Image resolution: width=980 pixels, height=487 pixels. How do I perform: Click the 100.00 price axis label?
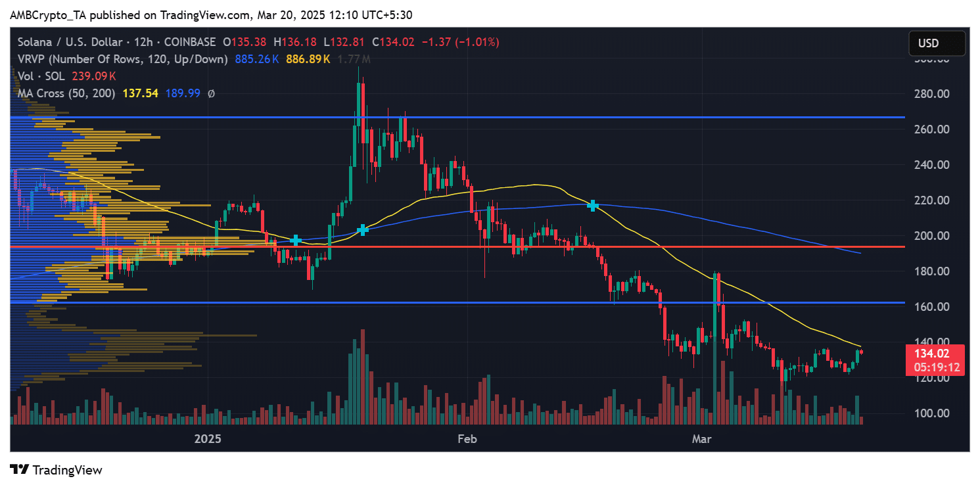(931, 413)
